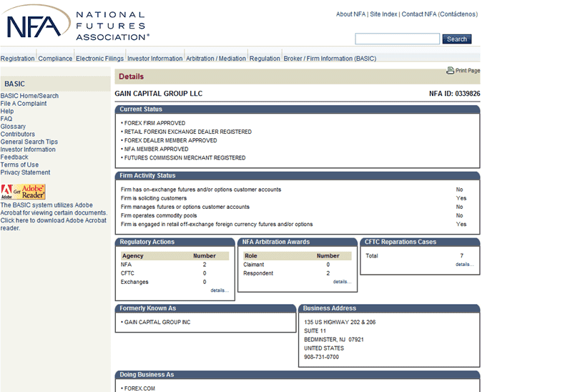This screenshot has width=585, height=392.
Task: Click the Firm Activity Status section header
Action: [298, 175]
